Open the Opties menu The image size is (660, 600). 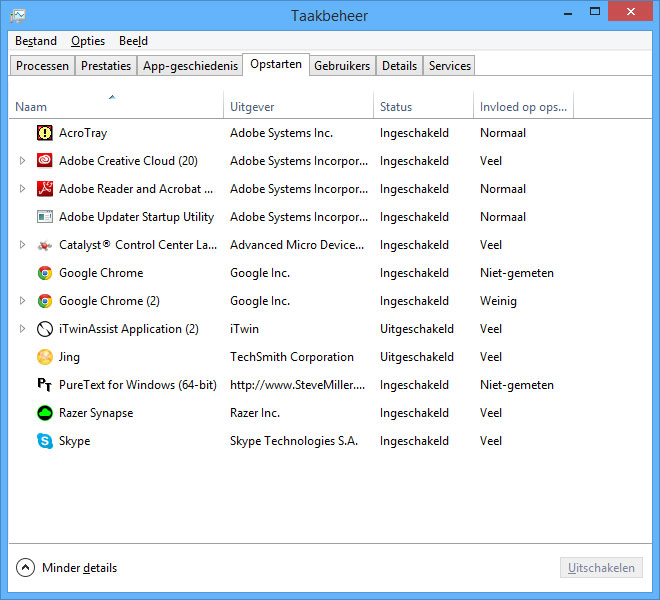tap(88, 41)
